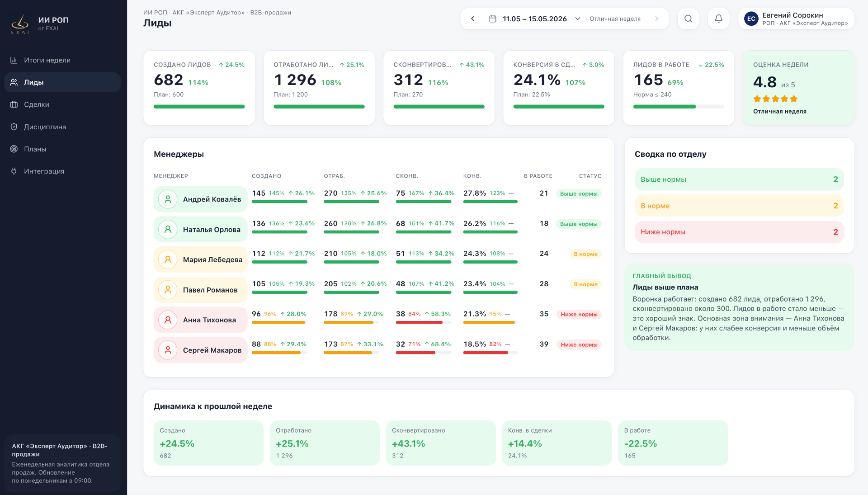Expand the date range dropdown chevron
The width and height of the screenshot is (868, 495).
click(578, 19)
